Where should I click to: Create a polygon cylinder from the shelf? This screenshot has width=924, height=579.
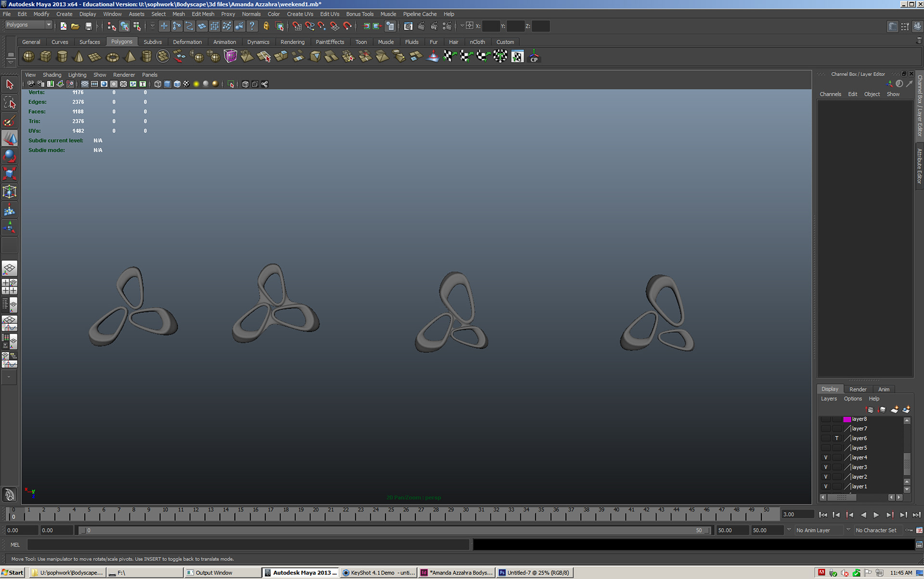point(62,57)
